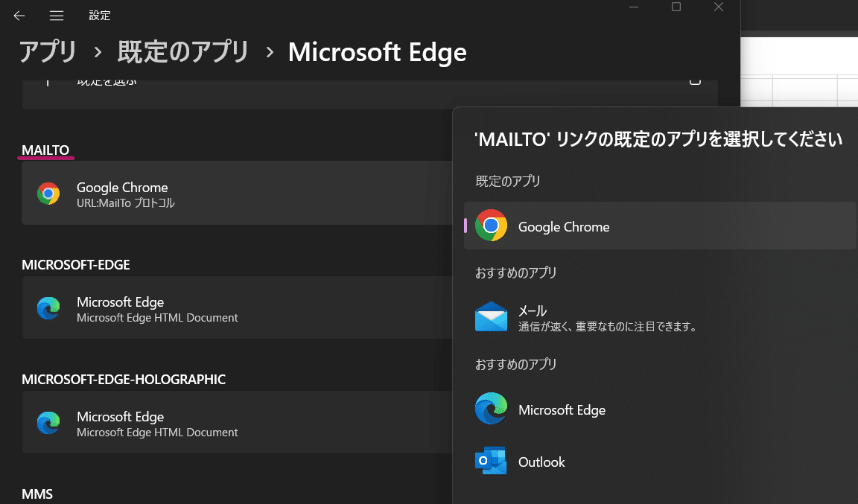Click the MAILTO section heading

(45, 150)
